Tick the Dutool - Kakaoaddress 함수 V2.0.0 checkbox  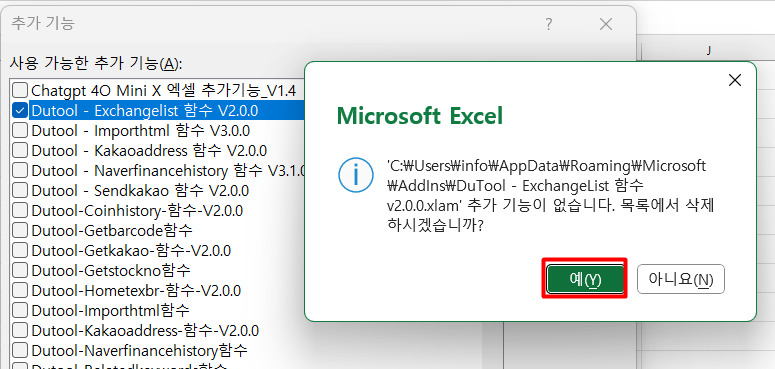[20, 150]
